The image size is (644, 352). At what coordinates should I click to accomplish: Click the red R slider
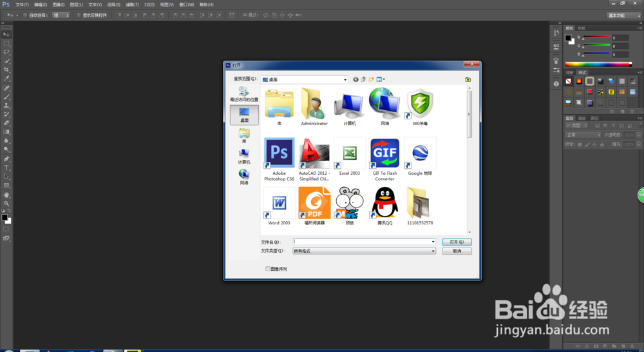596,37
